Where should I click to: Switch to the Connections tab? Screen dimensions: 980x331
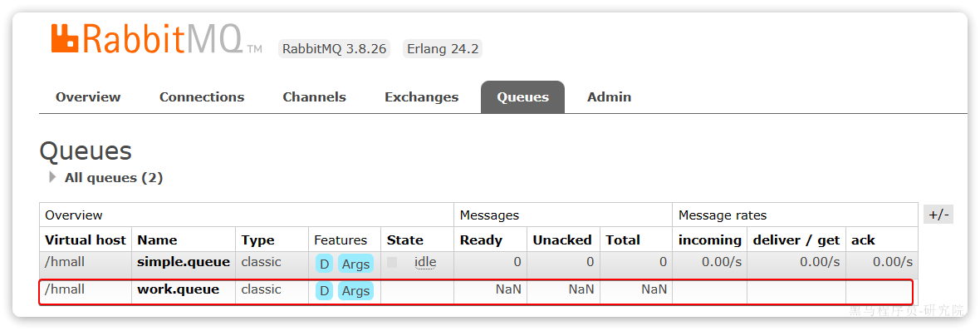[202, 97]
